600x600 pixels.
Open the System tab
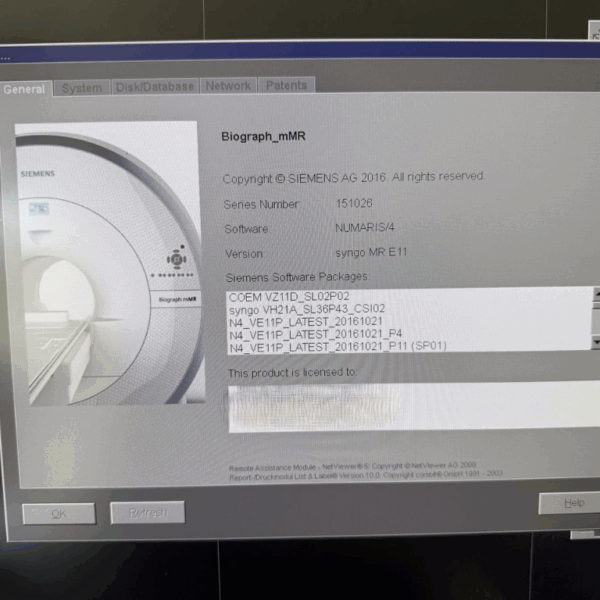(82, 88)
